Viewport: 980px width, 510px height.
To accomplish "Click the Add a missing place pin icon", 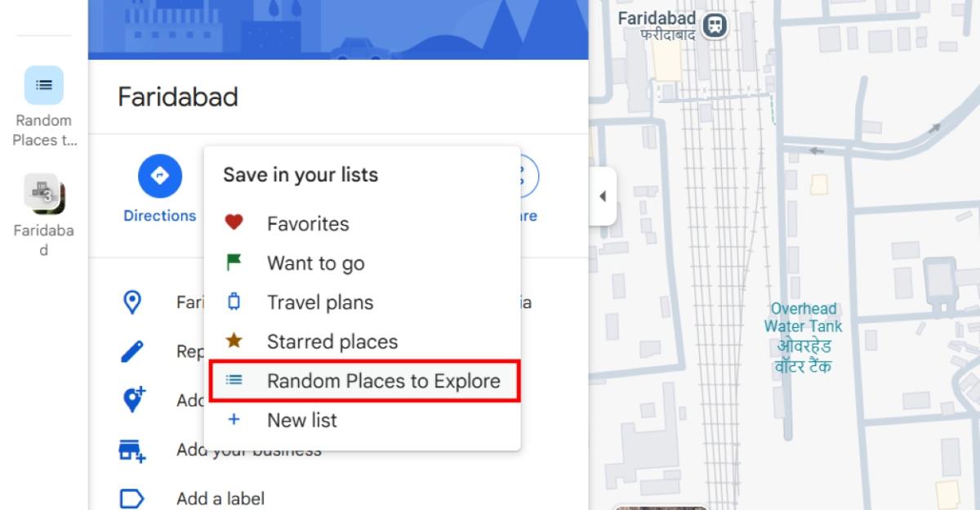I will [133, 396].
